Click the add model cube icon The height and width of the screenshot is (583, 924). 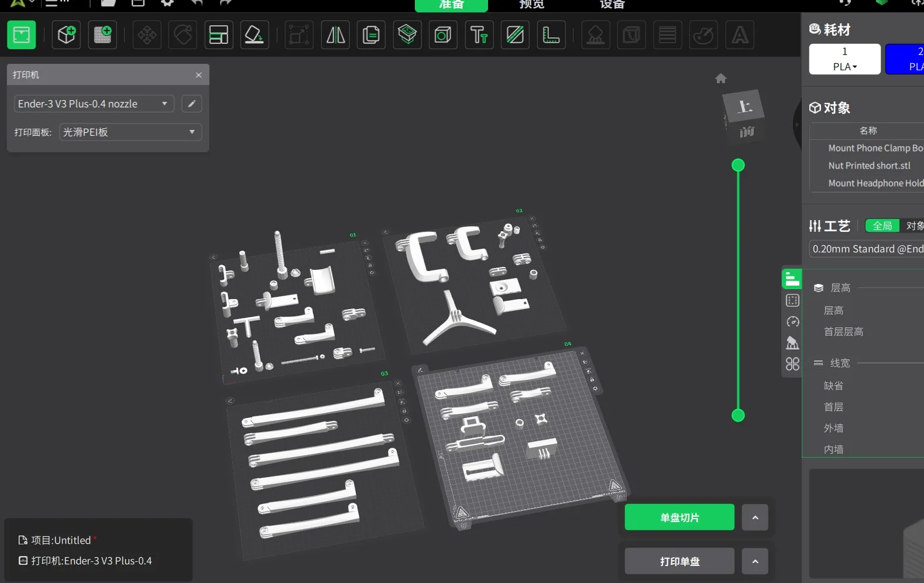click(66, 35)
